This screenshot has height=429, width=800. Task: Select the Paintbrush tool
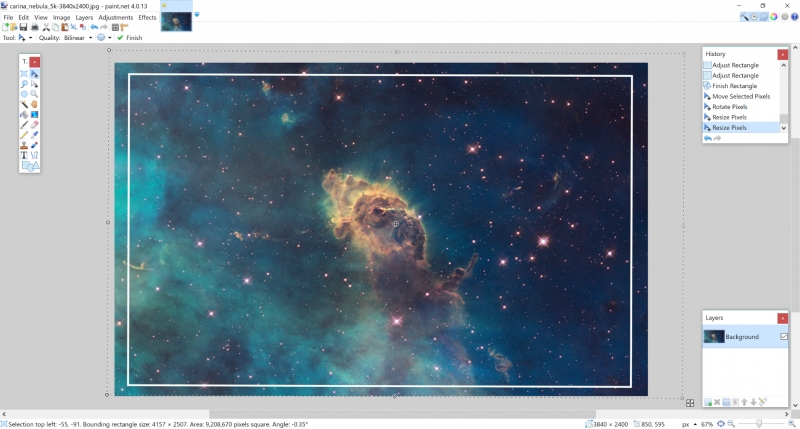(x=24, y=125)
